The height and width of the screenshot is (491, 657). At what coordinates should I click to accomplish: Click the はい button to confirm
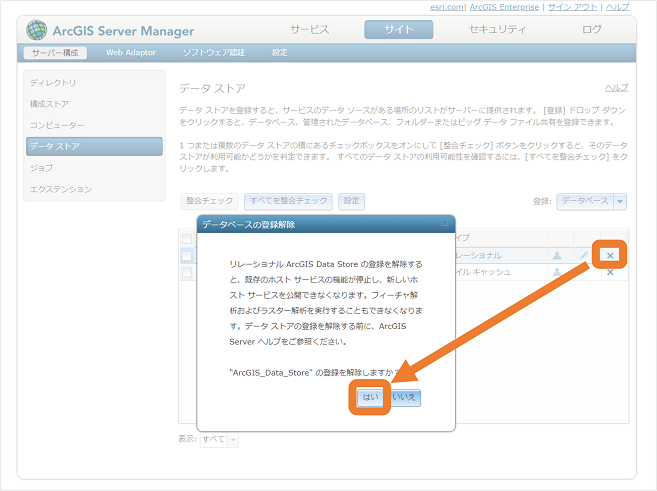tap(370, 398)
